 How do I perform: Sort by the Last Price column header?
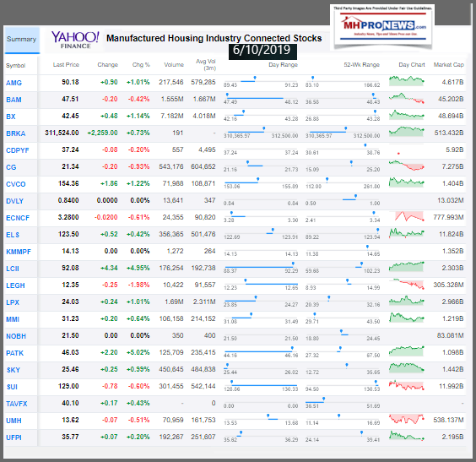pyautogui.click(x=66, y=65)
